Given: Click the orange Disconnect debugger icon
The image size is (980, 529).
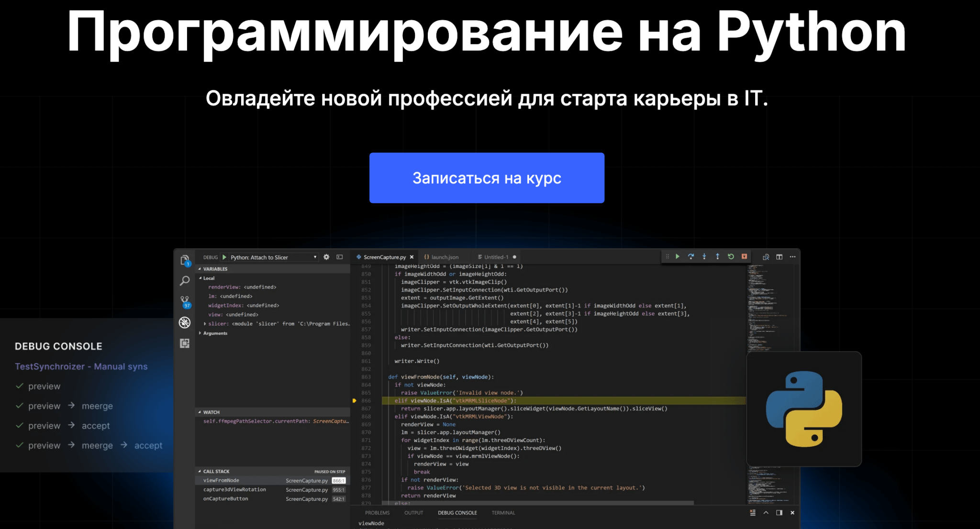Looking at the screenshot, I should tap(744, 256).
